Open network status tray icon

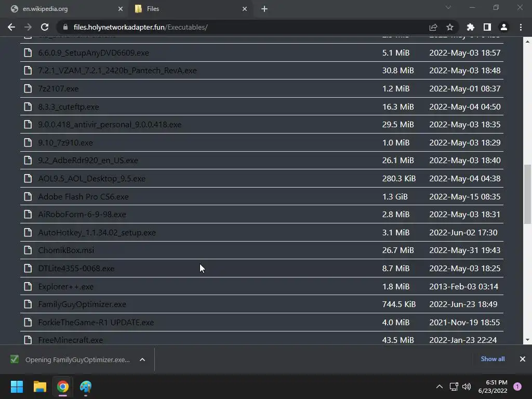454,387
